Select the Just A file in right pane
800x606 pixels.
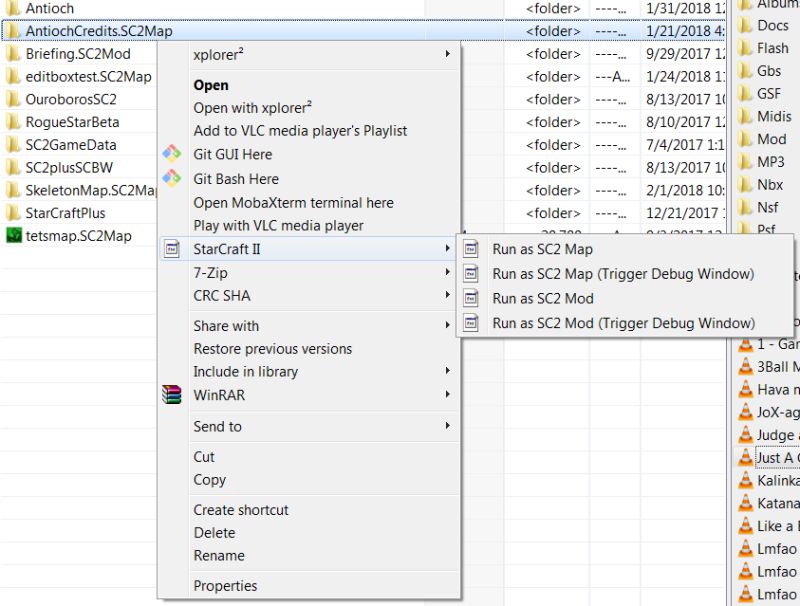click(x=778, y=458)
